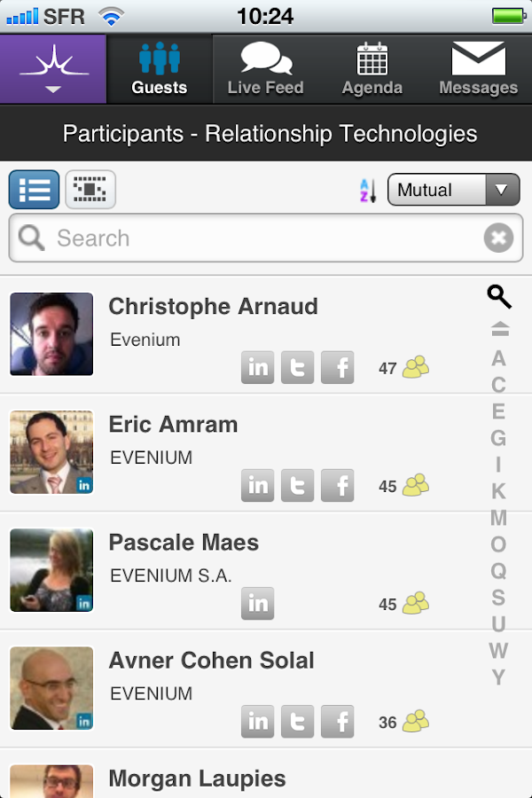Expand the app logo menu
532x798 pixels.
coord(52,68)
